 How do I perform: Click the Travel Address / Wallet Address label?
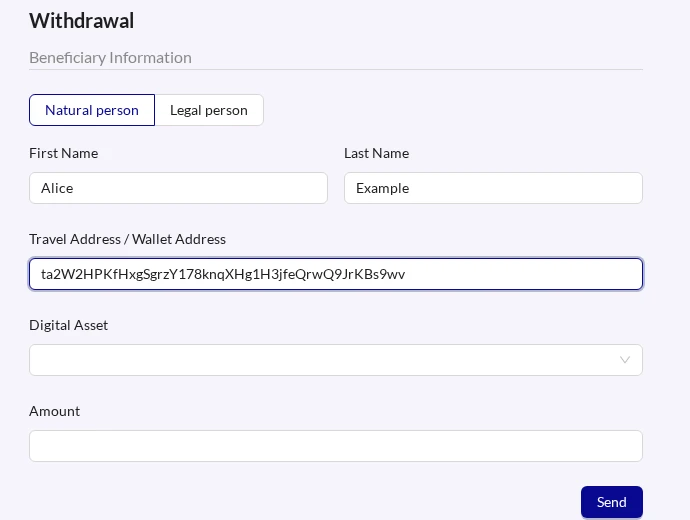(x=128, y=239)
